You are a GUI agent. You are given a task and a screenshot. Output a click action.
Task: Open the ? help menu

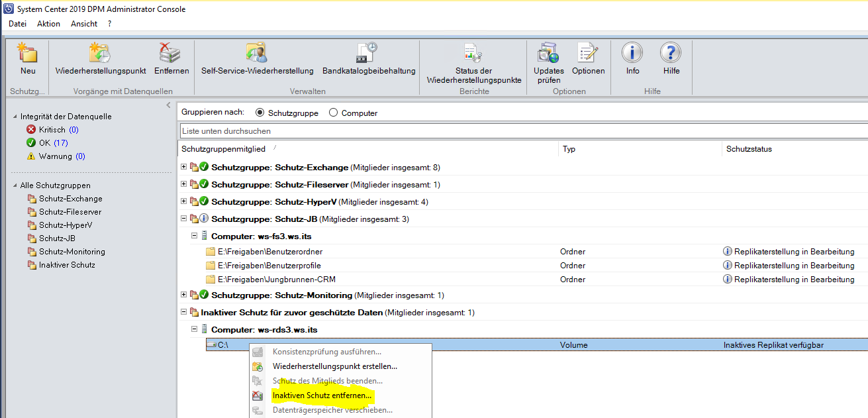(109, 24)
